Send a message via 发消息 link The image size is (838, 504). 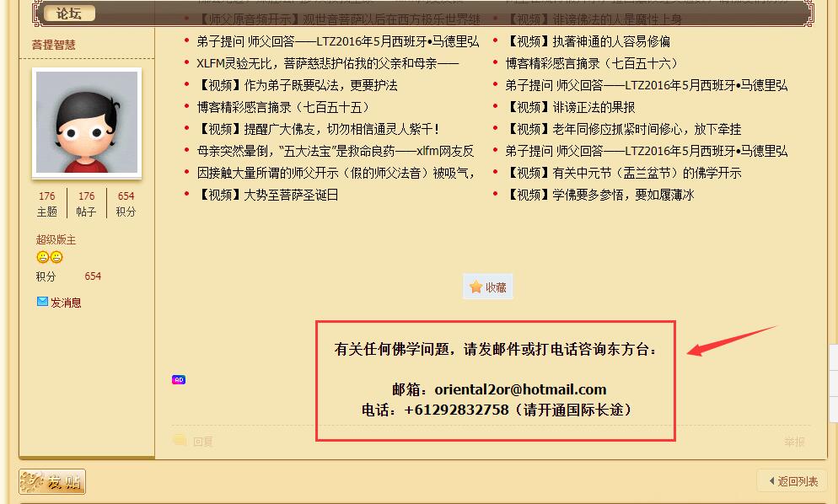[x=66, y=303]
